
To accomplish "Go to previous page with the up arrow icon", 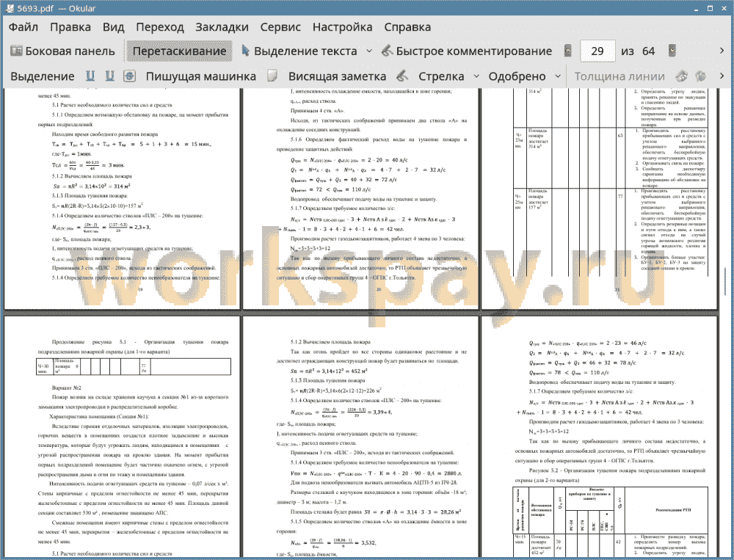I will tap(568, 51).
